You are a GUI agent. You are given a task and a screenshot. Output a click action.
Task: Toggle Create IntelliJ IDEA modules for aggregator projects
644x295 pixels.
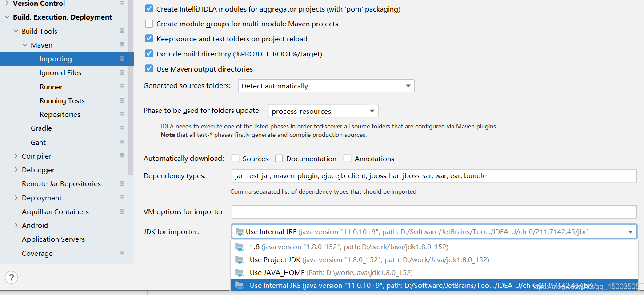(x=149, y=9)
